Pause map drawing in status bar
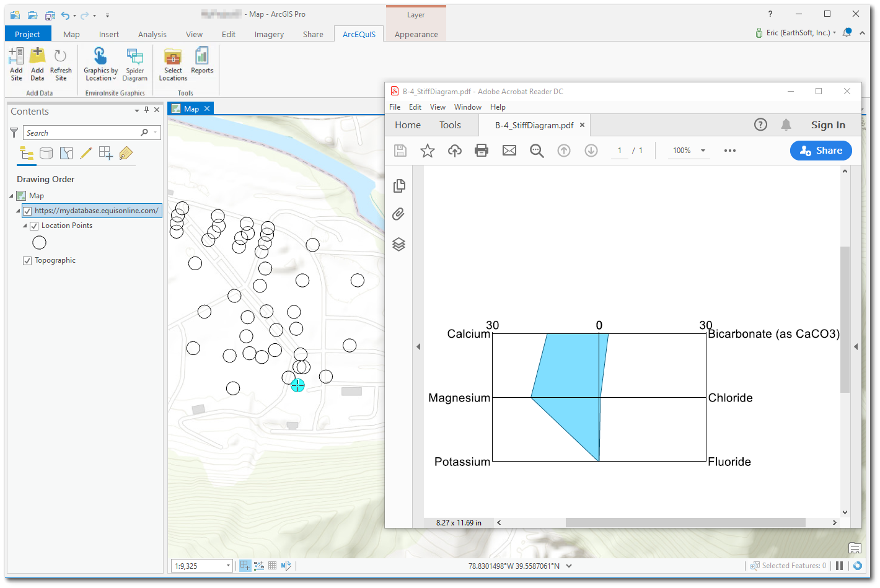This screenshot has width=880, height=588. (840, 565)
